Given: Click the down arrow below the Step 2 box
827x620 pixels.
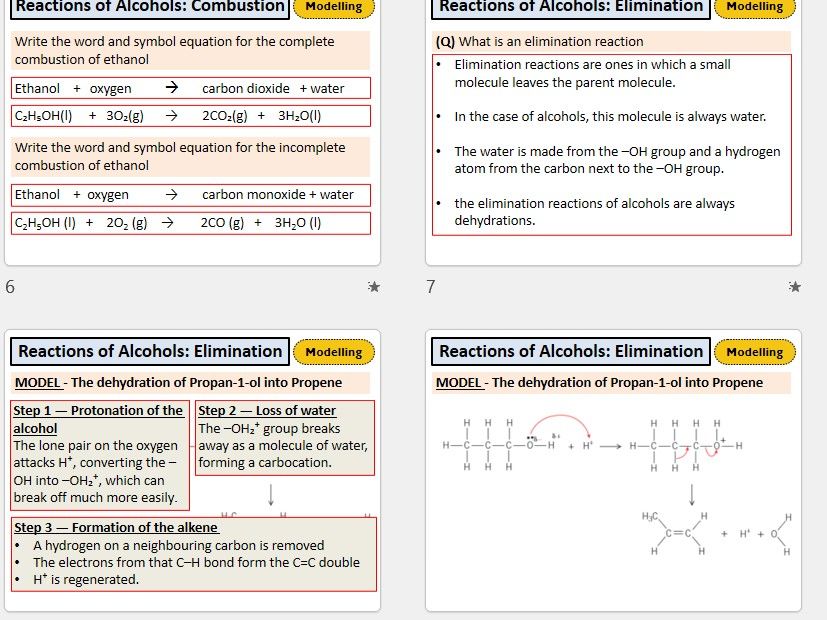Looking at the screenshot, I should [271, 495].
